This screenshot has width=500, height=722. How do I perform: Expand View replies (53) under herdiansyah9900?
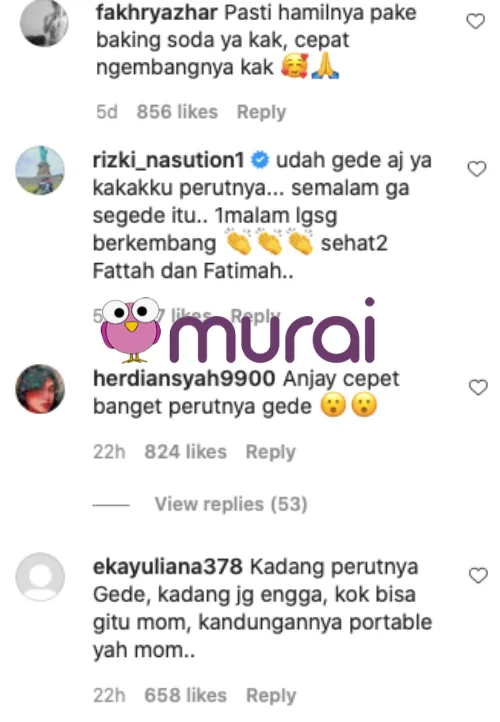[x=231, y=504]
